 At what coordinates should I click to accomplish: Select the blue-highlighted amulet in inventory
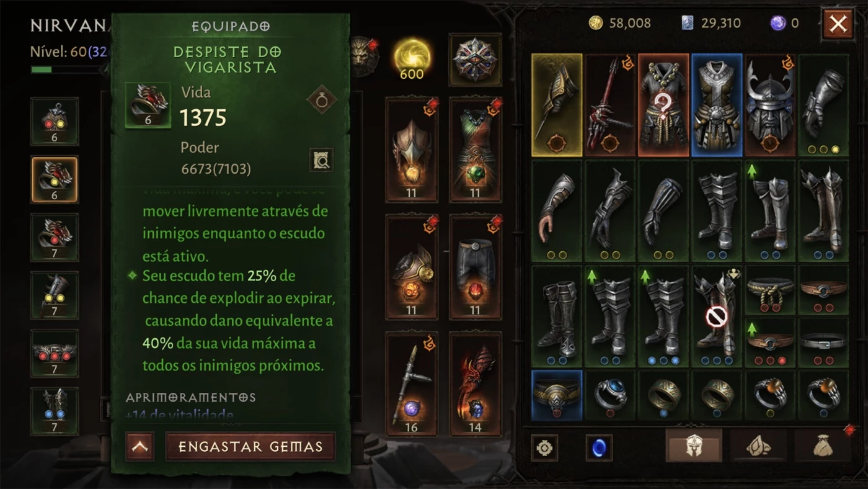557,395
